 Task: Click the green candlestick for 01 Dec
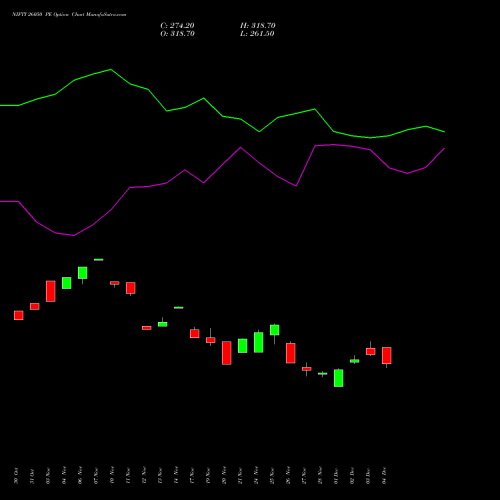click(x=339, y=378)
